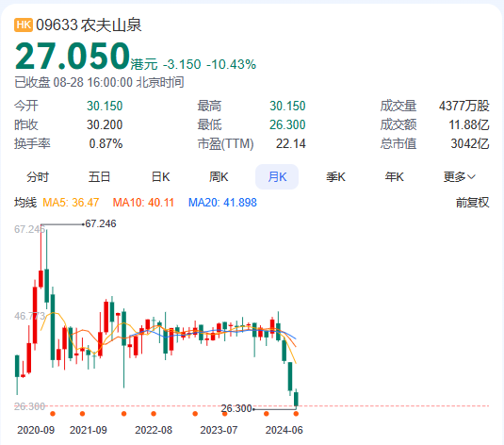504x445 pixels.
Task: Select the 日K daily candlestick tab
Action: (160, 177)
